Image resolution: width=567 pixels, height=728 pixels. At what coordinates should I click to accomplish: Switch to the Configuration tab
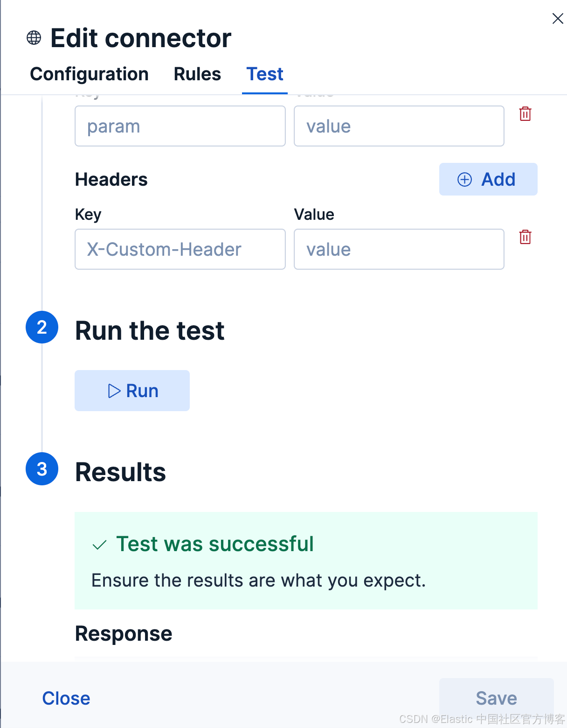pos(89,74)
